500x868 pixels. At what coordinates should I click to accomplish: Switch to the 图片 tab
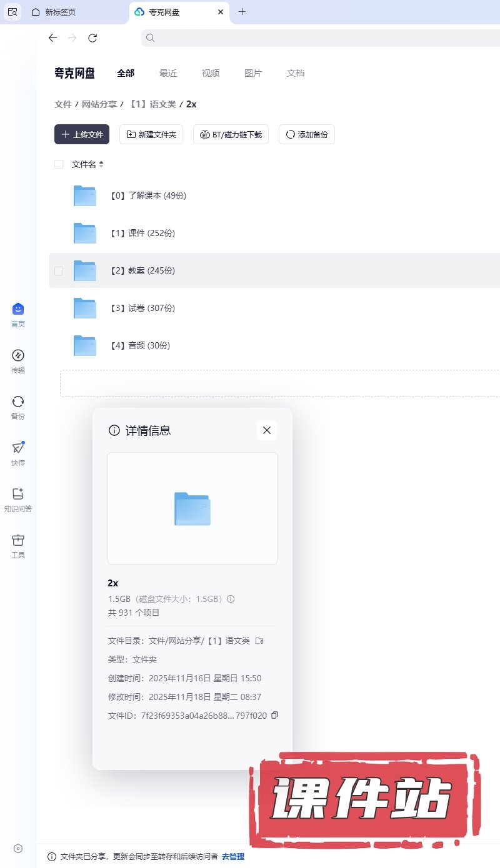coord(253,73)
